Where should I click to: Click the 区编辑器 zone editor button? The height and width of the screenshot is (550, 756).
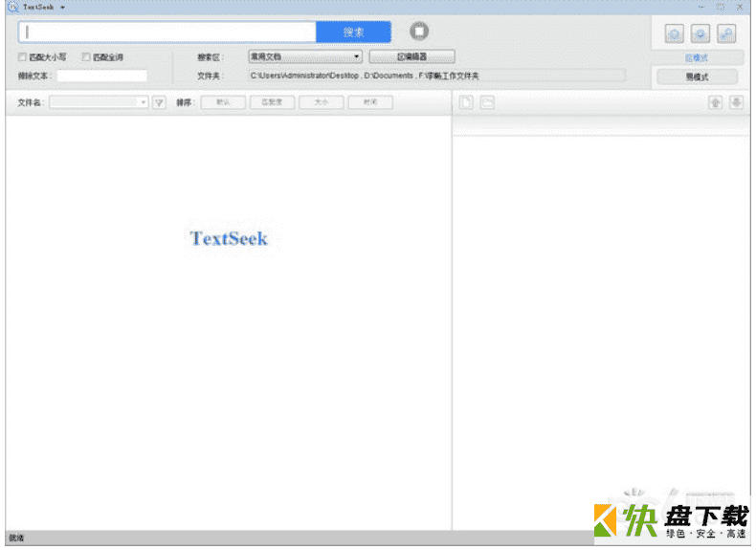click(x=411, y=56)
